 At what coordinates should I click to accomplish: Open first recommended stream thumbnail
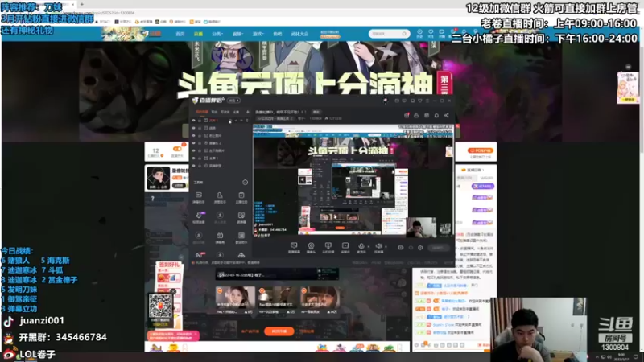[x=235, y=298]
